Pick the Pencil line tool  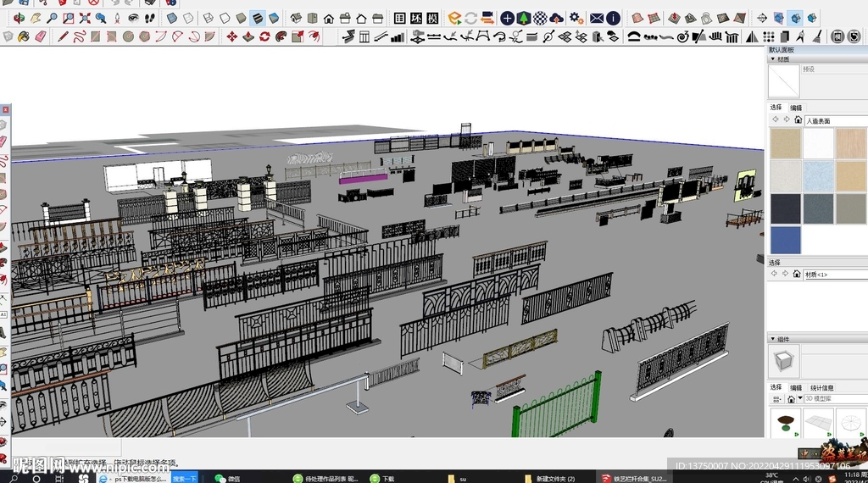coord(63,36)
